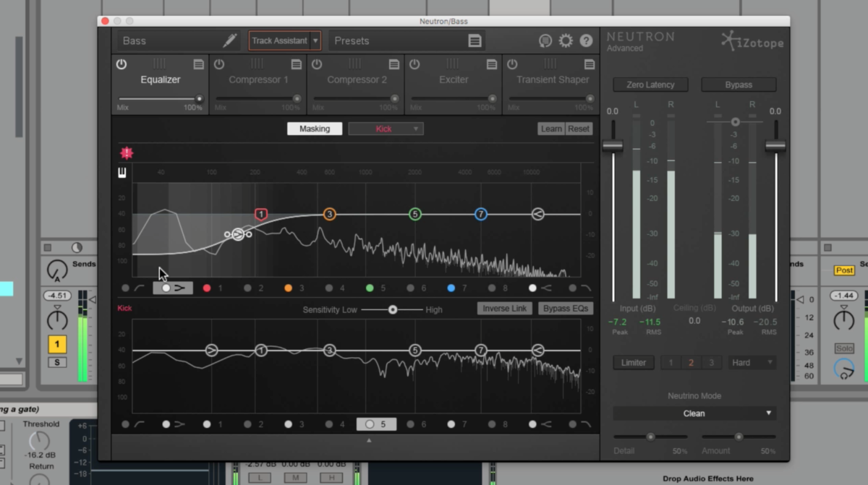Select low shelf node on Kick curve
Viewport: 868px width, 485px height.
coord(211,351)
